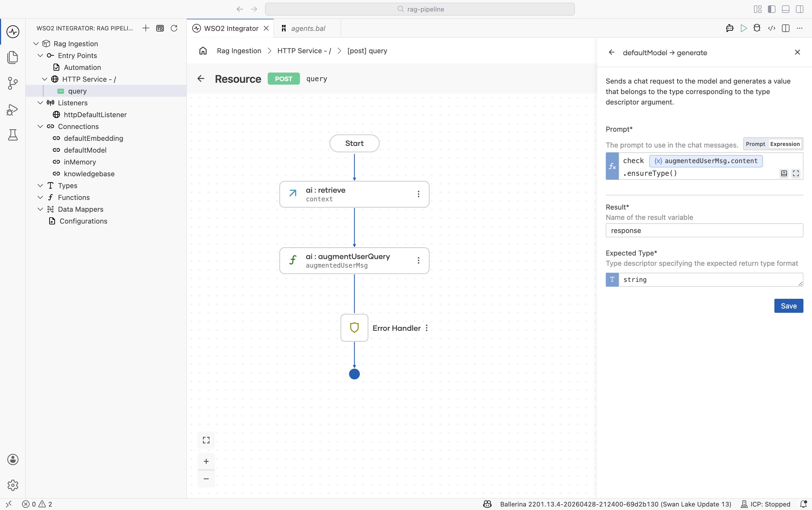This screenshot has height=510, width=812.
Task: Open the knowledgebase connection
Action: [106, 174]
